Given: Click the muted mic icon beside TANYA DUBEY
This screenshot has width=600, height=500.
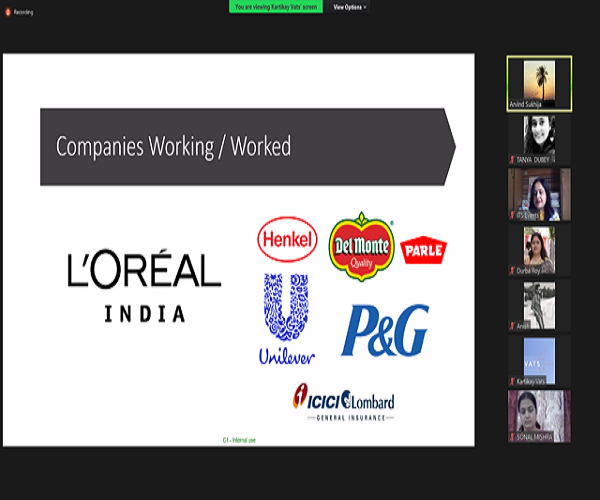Looking at the screenshot, I should point(512,160).
